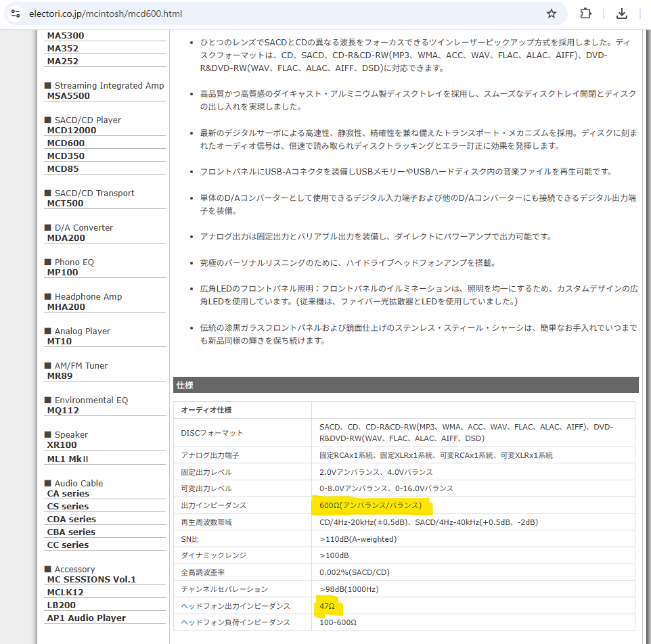
Task: Open the browser downloads icon
Action: click(x=621, y=14)
